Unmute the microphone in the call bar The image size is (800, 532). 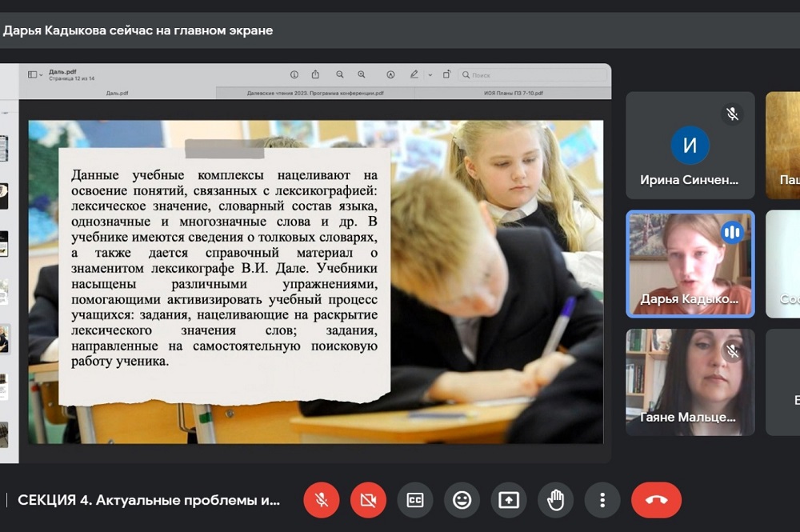point(322,500)
